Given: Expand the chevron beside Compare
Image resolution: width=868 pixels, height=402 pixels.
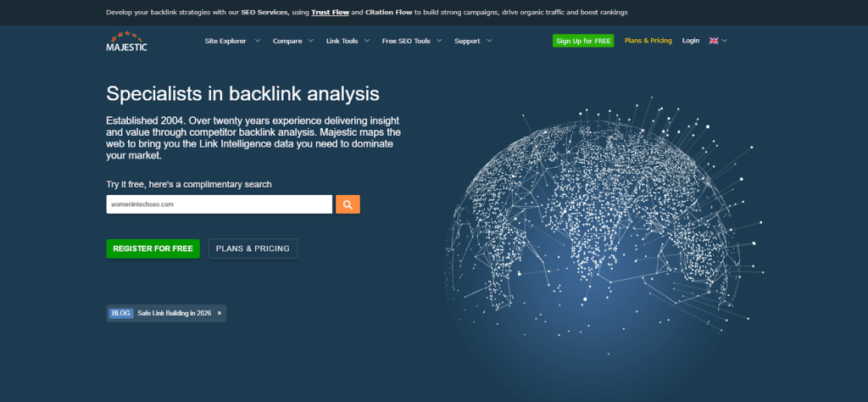Looking at the screenshot, I should tap(310, 41).
